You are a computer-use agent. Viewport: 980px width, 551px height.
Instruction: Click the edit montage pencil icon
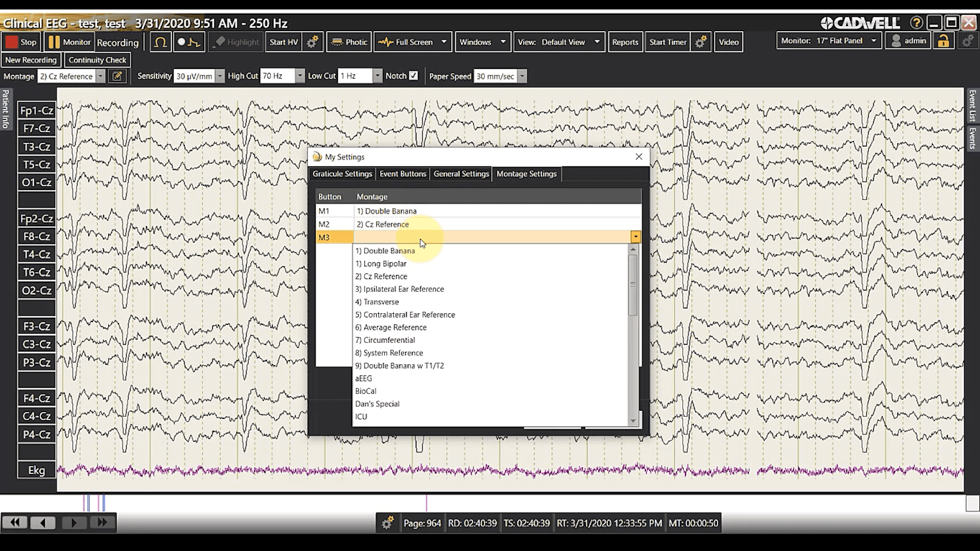[117, 76]
